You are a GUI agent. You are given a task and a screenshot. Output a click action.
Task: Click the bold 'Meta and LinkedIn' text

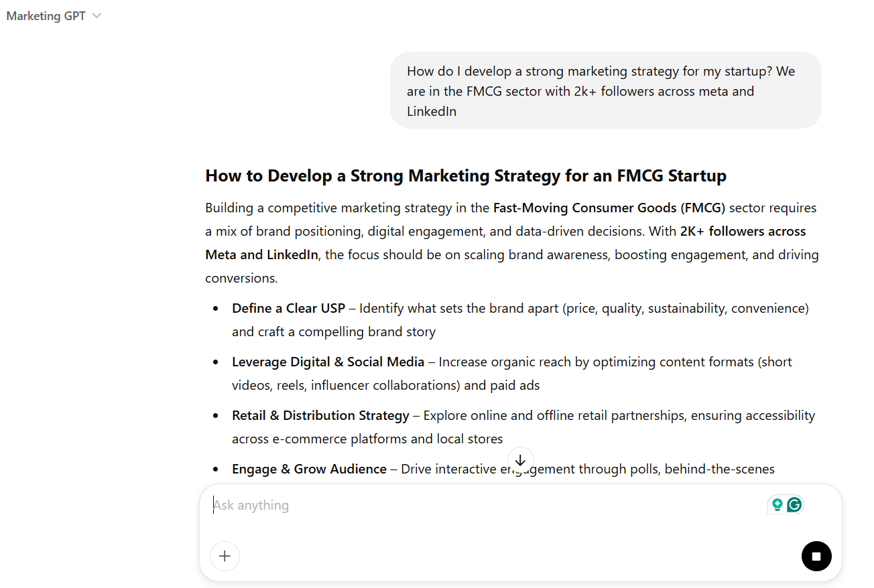coord(261,254)
